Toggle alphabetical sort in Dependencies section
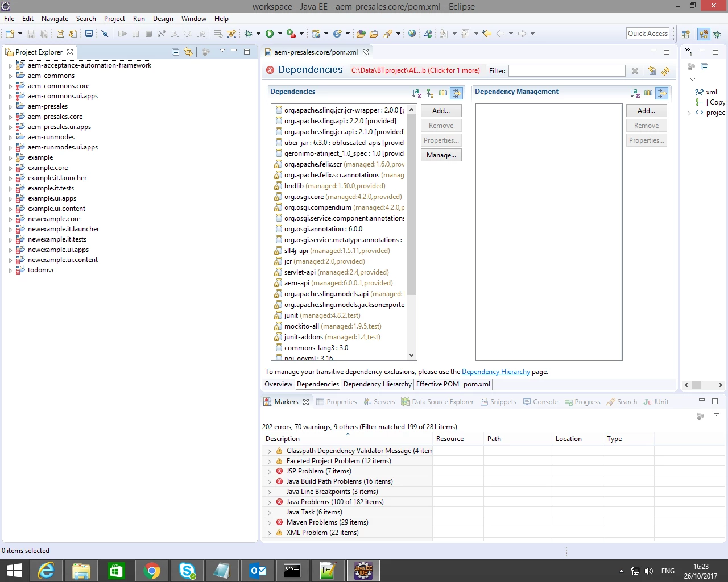Screen dimensions: 728x582 [417, 93]
